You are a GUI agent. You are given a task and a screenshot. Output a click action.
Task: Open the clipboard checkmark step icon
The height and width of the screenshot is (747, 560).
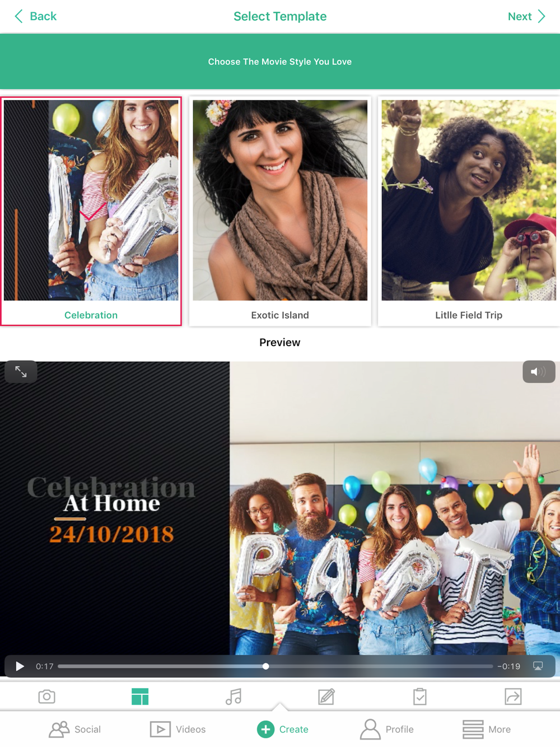click(x=420, y=697)
